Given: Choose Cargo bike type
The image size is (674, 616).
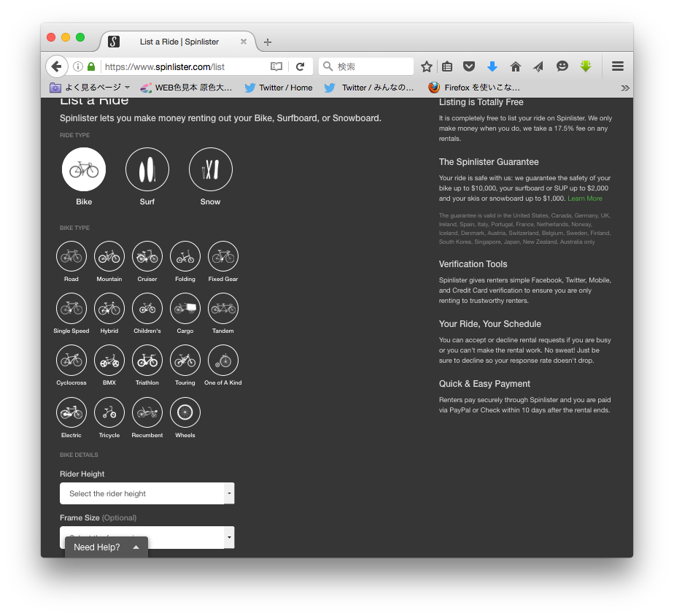Looking at the screenshot, I should point(185,309).
